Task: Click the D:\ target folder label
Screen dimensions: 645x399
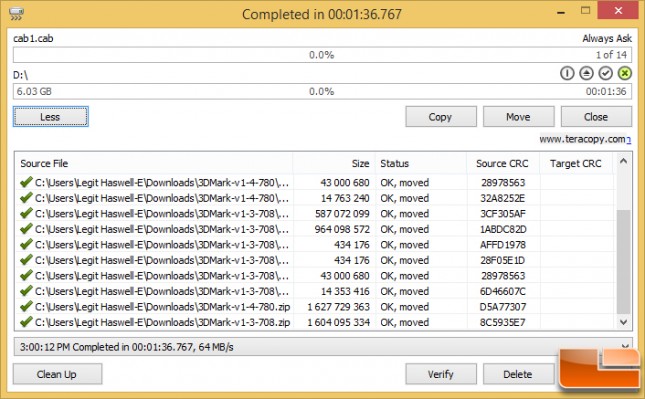Action: (x=21, y=75)
